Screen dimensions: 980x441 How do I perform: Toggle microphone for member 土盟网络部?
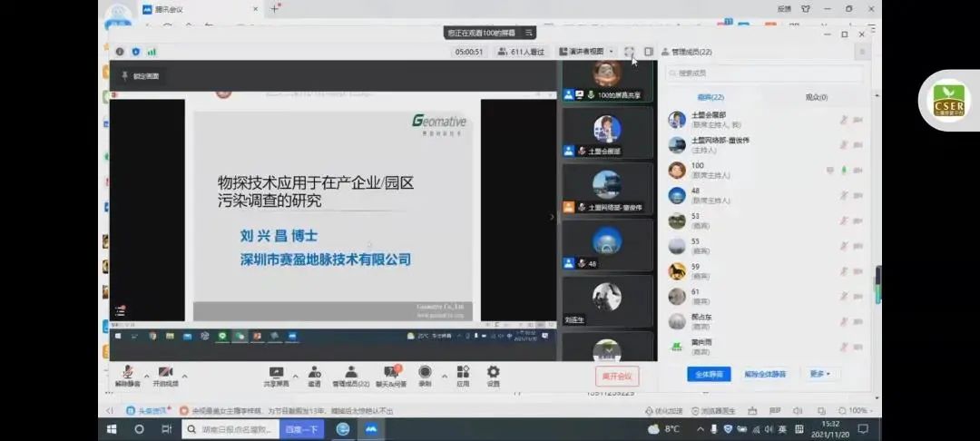[x=844, y=145]
